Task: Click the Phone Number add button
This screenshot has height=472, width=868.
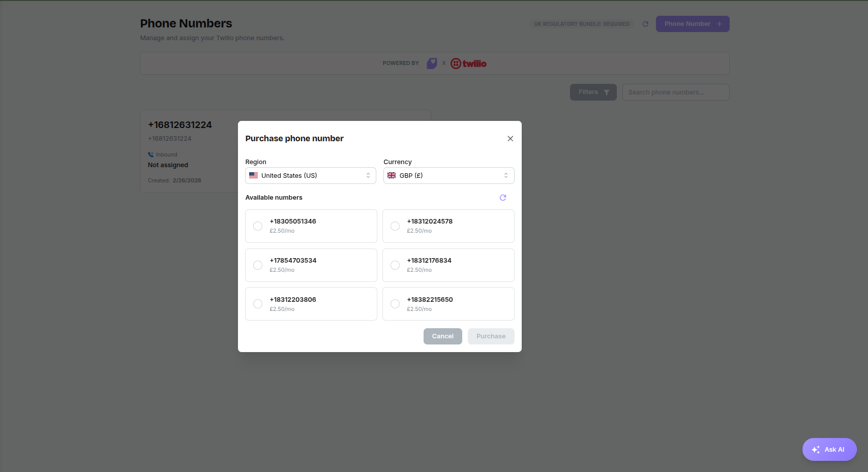Action: [x=693, y=24]
